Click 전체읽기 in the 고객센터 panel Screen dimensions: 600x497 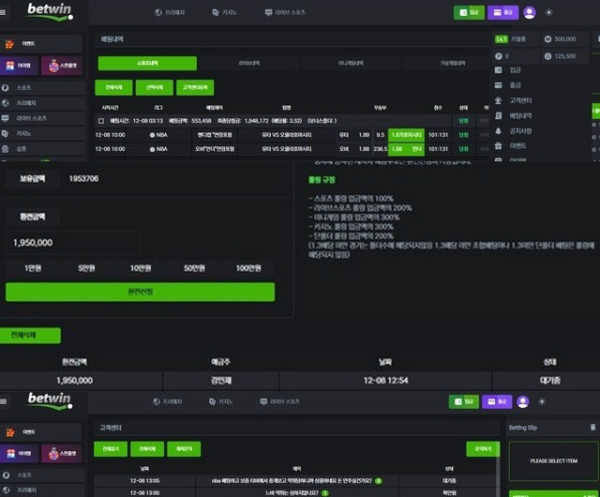coord(111,450)
